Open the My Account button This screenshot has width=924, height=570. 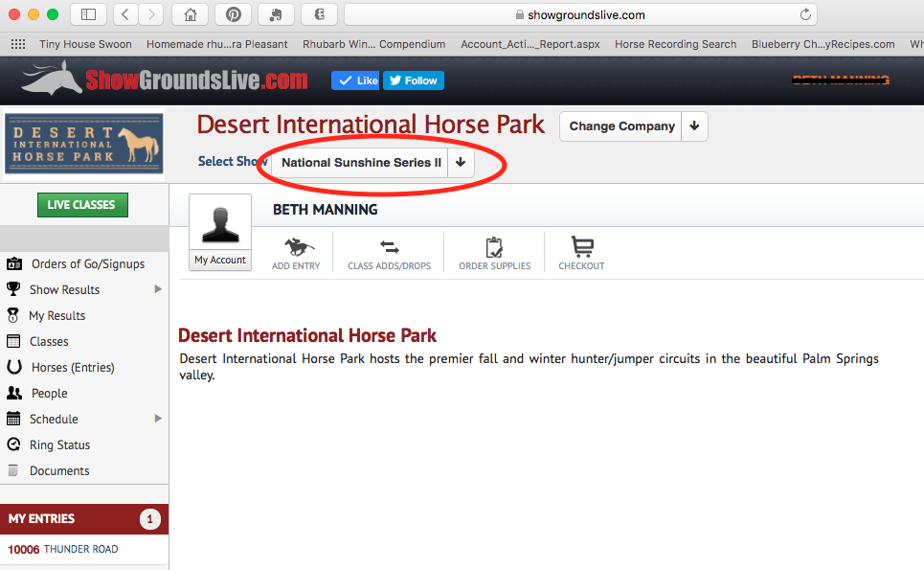[x=220, y=260]
